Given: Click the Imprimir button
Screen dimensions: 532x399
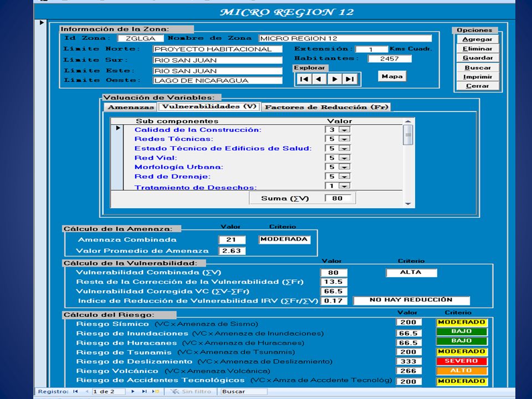Looking at the screenshot, I should (477, 77).
